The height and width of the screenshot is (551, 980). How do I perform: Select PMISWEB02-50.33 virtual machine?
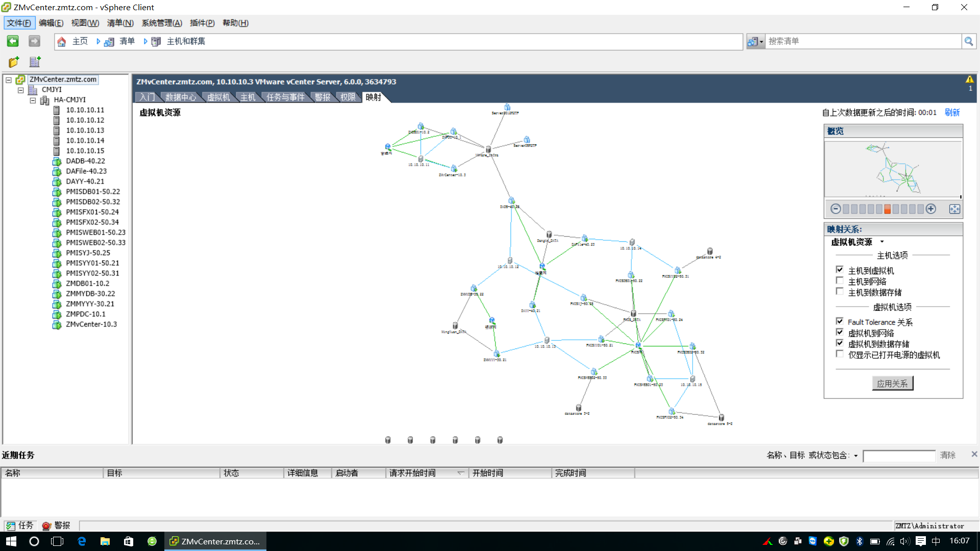[x=95, y=242]
